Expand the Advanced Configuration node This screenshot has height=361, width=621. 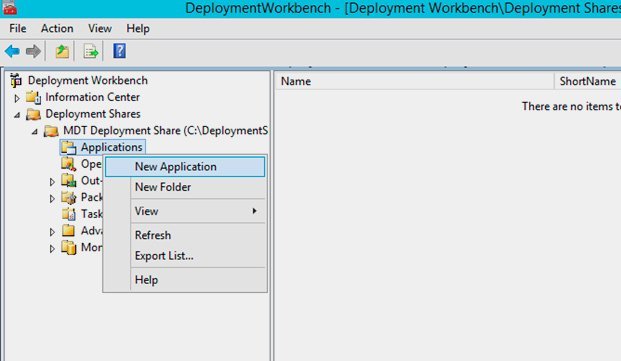coord(52,232)
